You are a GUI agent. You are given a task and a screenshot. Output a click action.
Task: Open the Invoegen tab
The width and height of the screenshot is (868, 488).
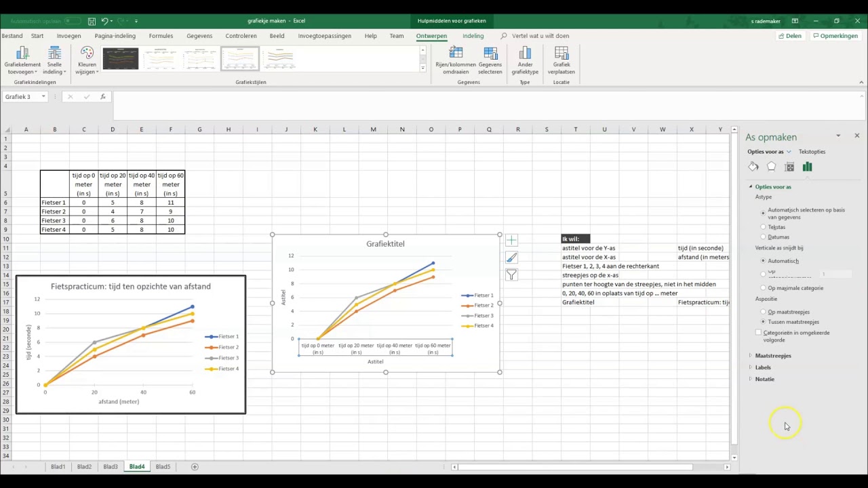(x=68, y=36)
